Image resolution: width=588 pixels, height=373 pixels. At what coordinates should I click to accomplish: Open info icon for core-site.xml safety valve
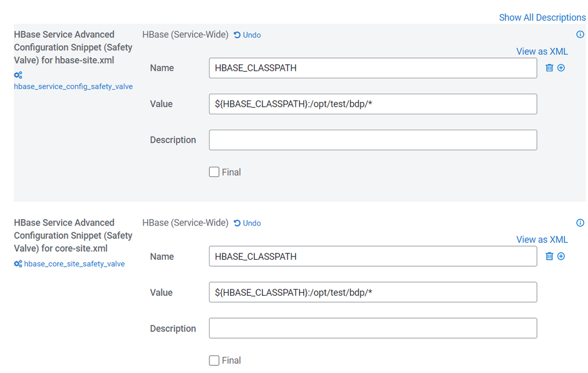580,223
